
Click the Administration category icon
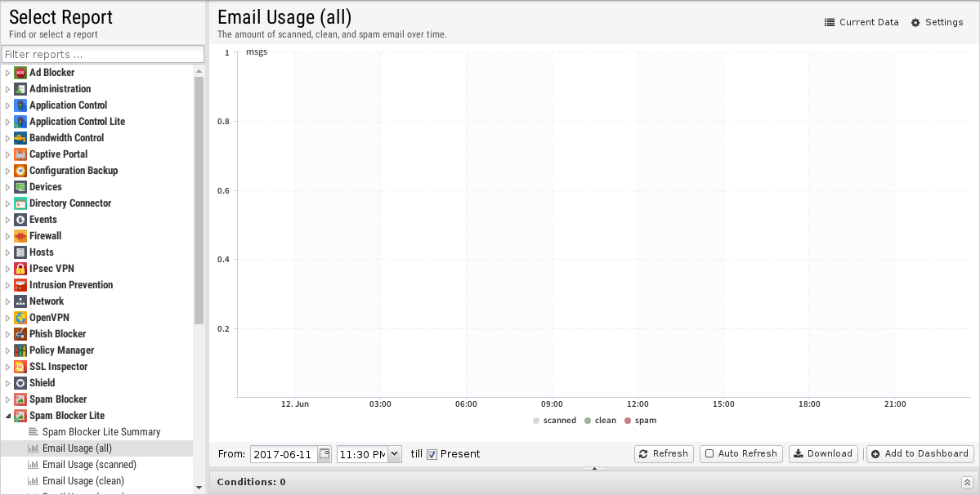pos(20,89)
